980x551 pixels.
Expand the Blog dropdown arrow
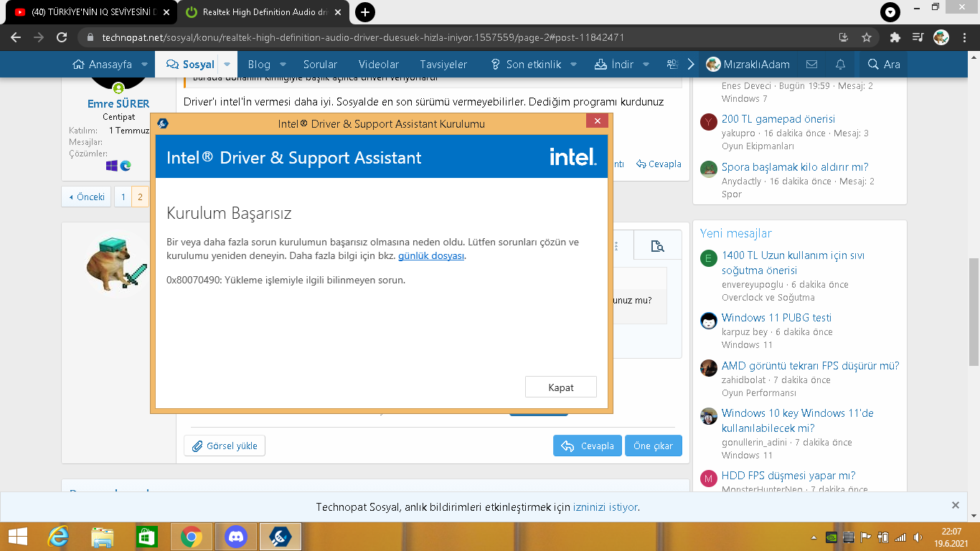point(283,64)
